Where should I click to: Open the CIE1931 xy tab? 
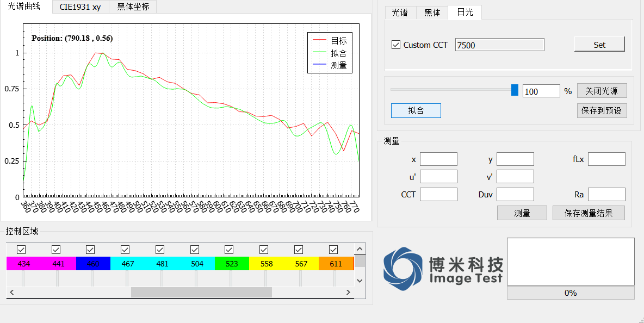81,7
